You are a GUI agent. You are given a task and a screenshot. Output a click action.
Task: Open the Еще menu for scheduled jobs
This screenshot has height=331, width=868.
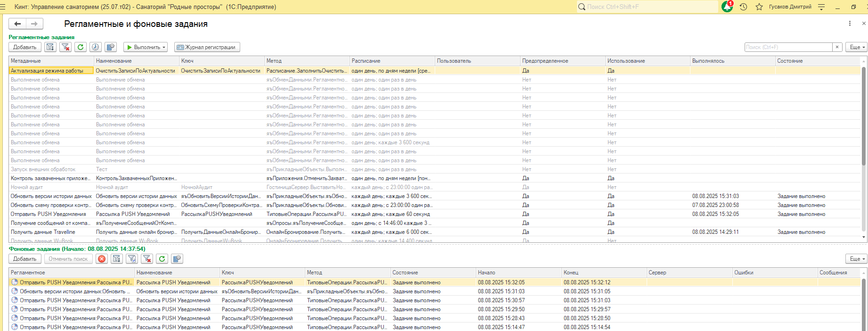pos(856,47)
